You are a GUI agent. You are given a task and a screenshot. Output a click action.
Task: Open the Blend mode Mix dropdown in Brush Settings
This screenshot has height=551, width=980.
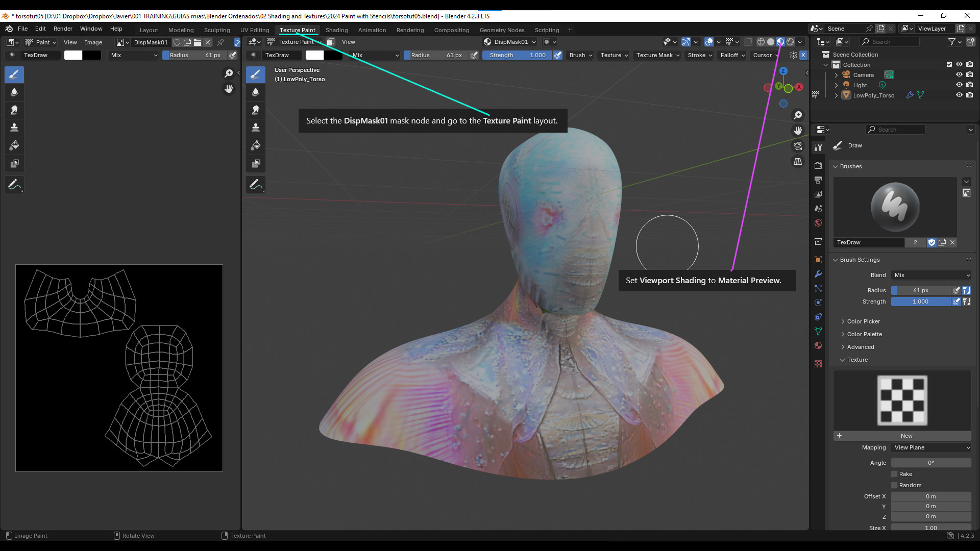[x=932, y=275]
